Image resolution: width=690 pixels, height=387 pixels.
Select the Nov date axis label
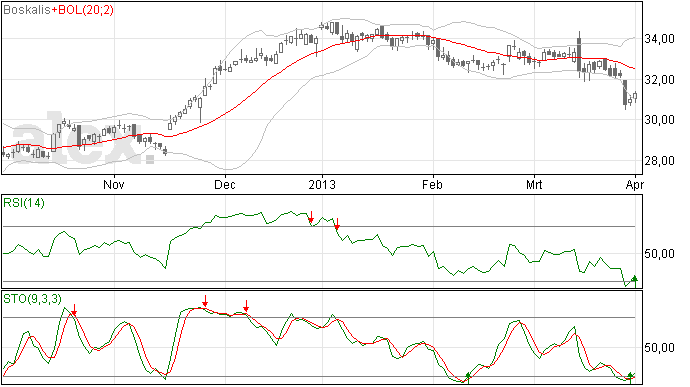[114, 184]
